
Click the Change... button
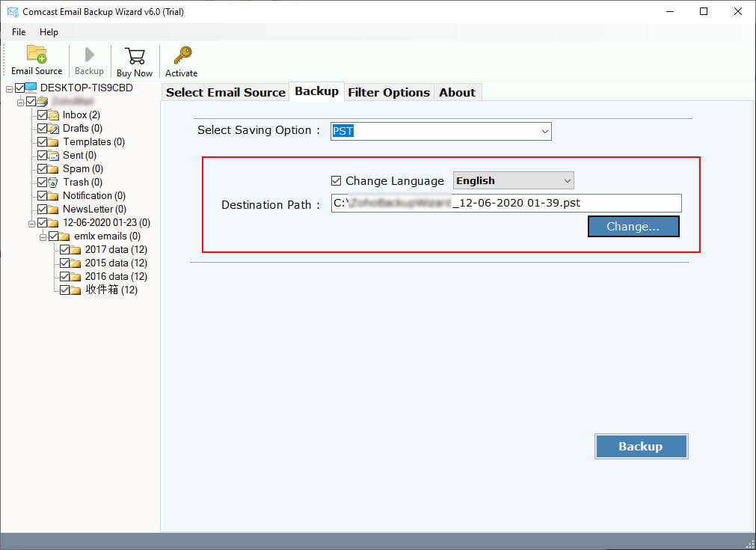pyautogui.click(x=633, y=227)
